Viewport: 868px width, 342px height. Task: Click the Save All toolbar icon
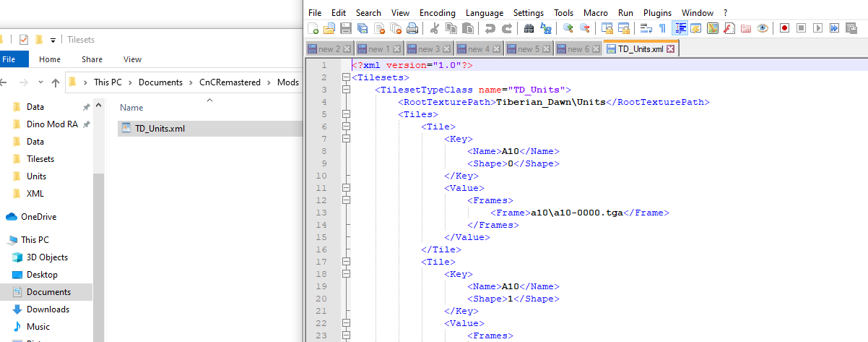tap(363, 28)
